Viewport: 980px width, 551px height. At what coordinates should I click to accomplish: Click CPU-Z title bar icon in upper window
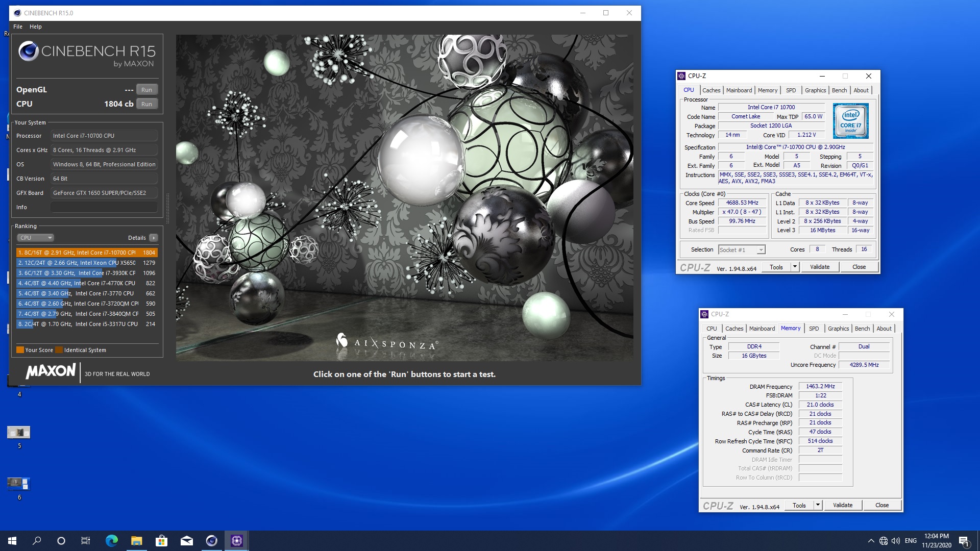681,76
